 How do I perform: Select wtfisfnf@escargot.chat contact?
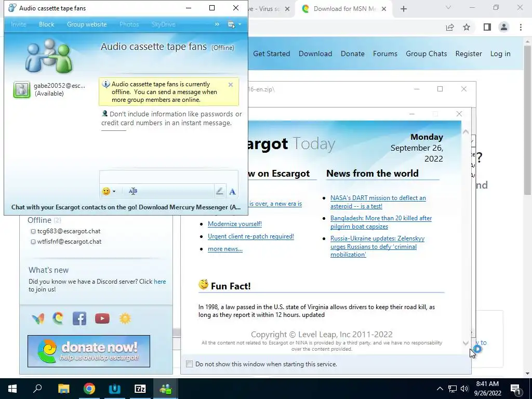[x=69, y=242]
